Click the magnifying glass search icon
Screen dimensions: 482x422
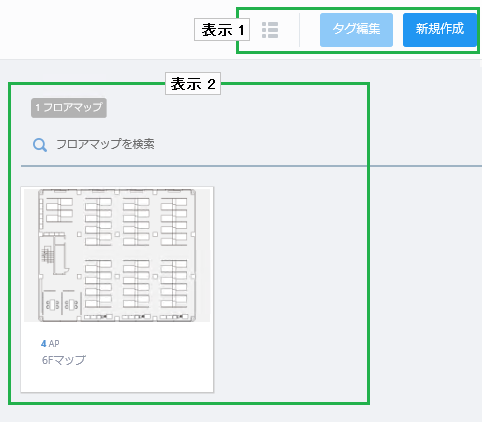click(x=40, y=145)
